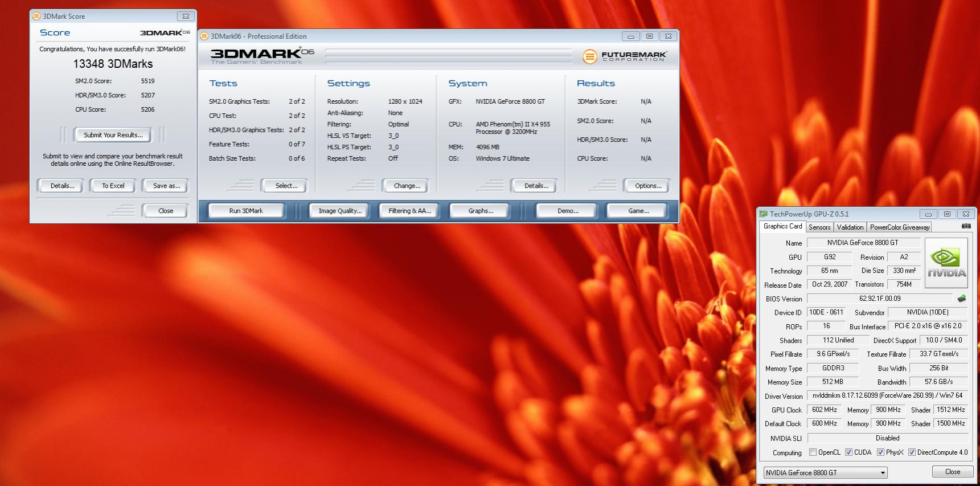Viewport: 980px width, 486px height.
Task: Open Filtering & AA... tool
Action: (410, 211)
